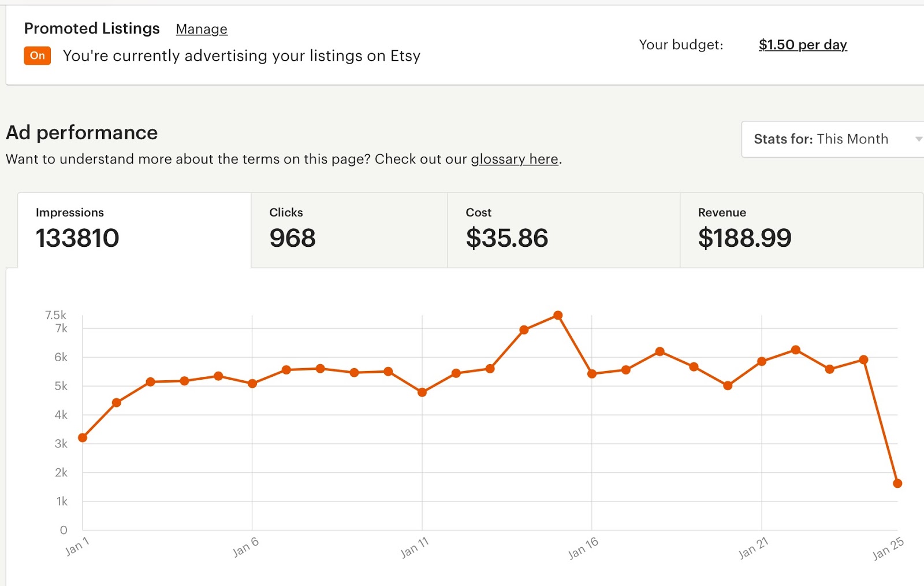Click the last data point for Jan 25
This screenshot has width=924, height=586.
pos(897,483)
